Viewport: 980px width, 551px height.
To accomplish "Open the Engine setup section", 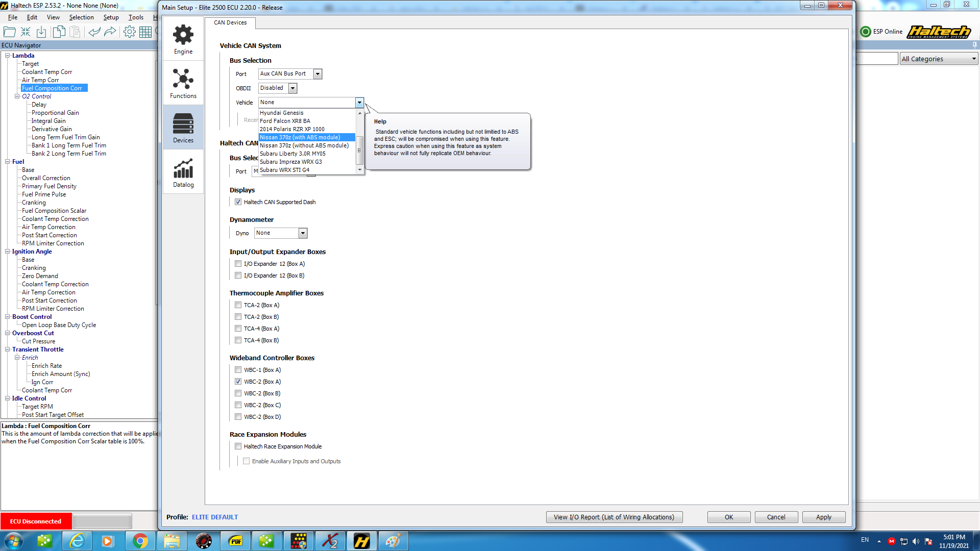I will click(183, 39).
